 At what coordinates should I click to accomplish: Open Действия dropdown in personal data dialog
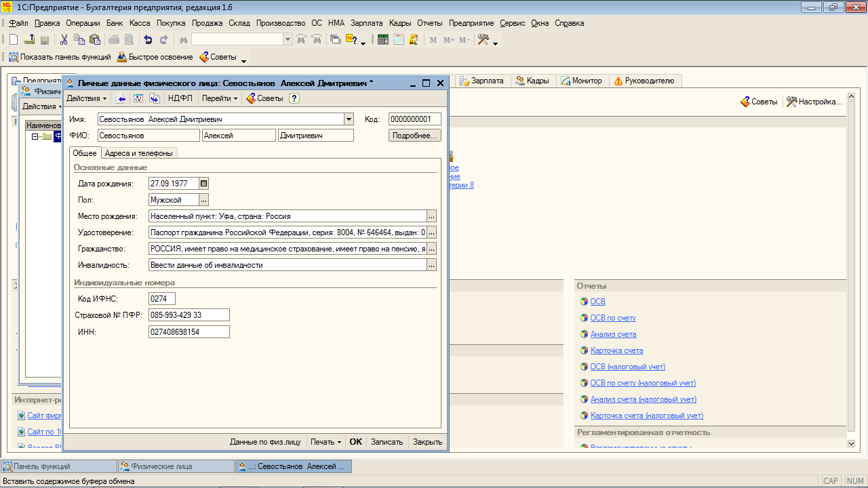point(87,98)
